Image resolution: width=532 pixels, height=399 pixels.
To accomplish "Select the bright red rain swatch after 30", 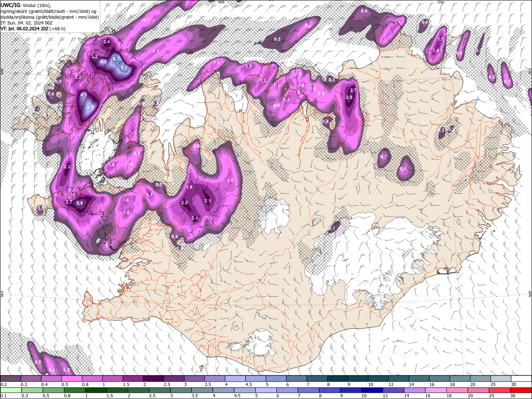I will pos(521,390).
